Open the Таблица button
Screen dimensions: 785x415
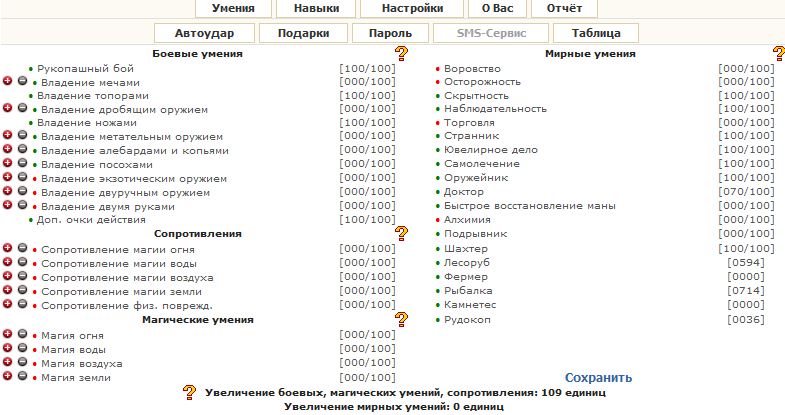(x=595, y=33)
